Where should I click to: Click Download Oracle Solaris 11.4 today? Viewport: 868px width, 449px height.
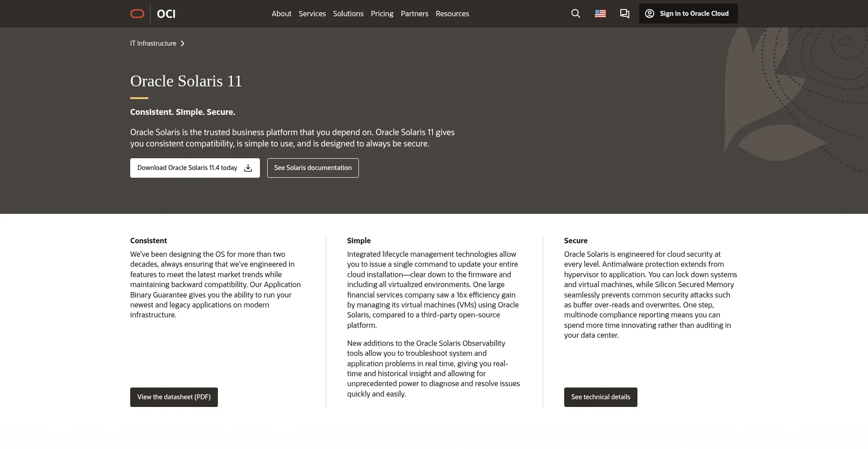[x=195, y=168]
